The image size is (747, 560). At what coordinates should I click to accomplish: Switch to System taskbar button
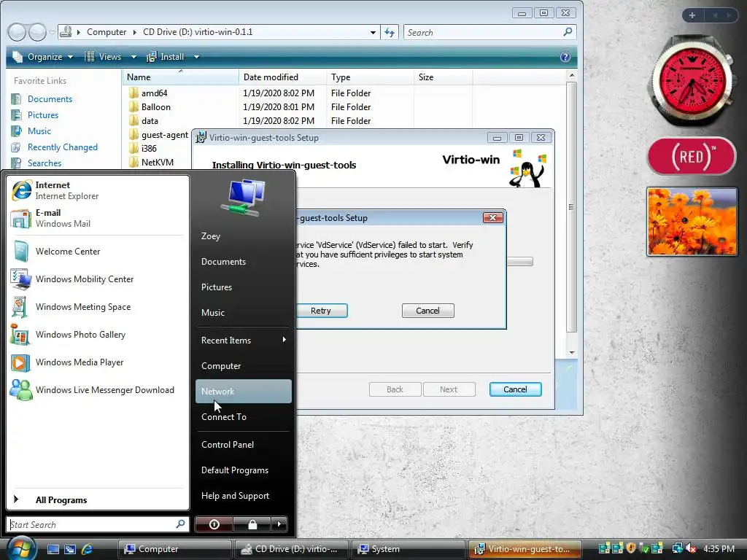pos(408,548)
